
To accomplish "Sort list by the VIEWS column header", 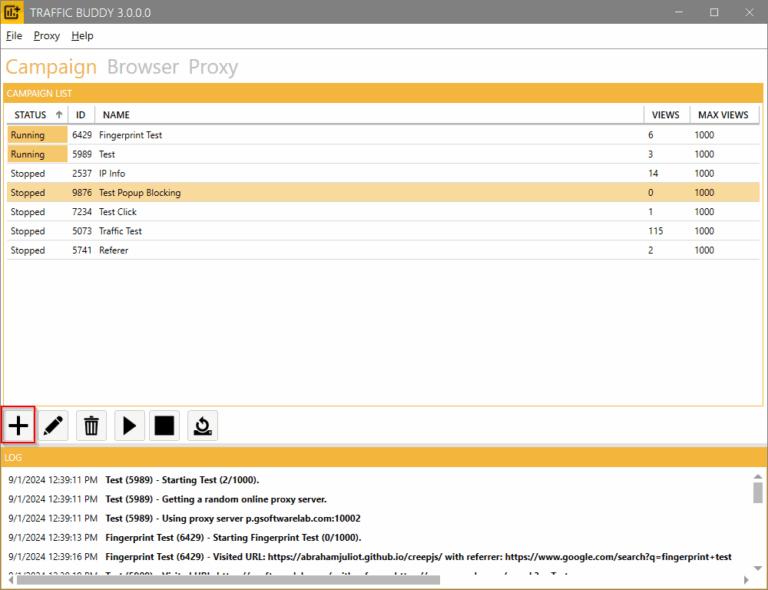I will click(665, 115).
